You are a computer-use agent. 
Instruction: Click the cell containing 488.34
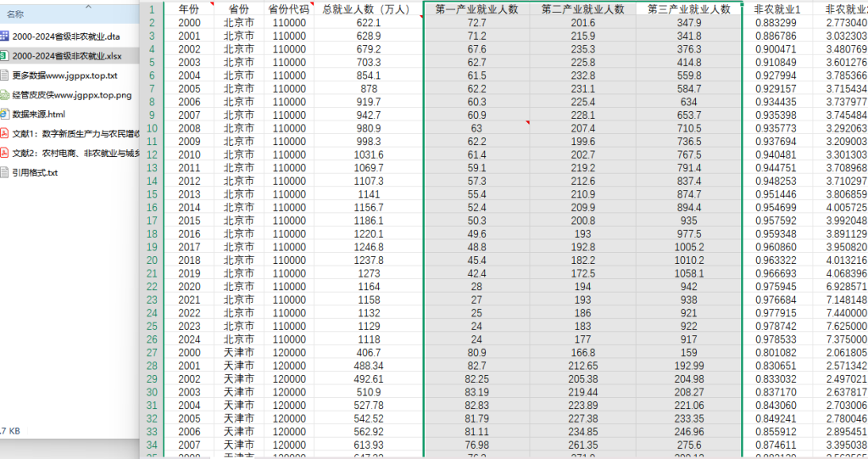369,366
